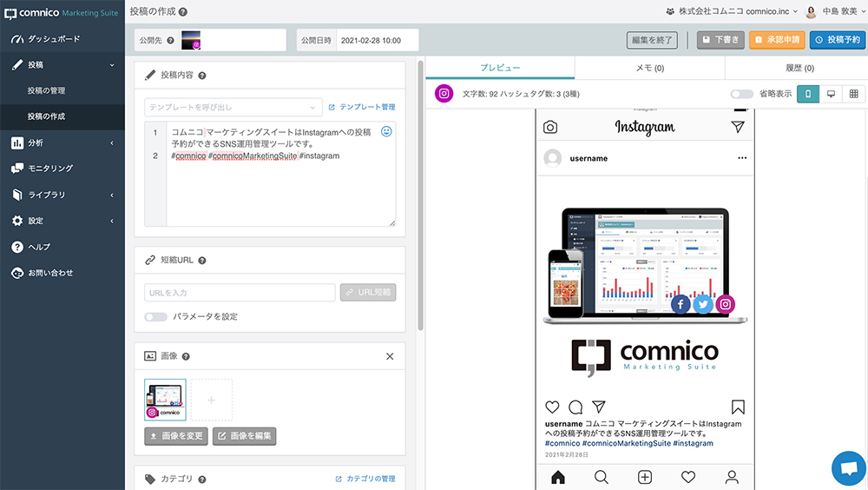This screenshot has width=868, height=490.
Task: Click inside the post content text area
Action: tap(280, 174)
